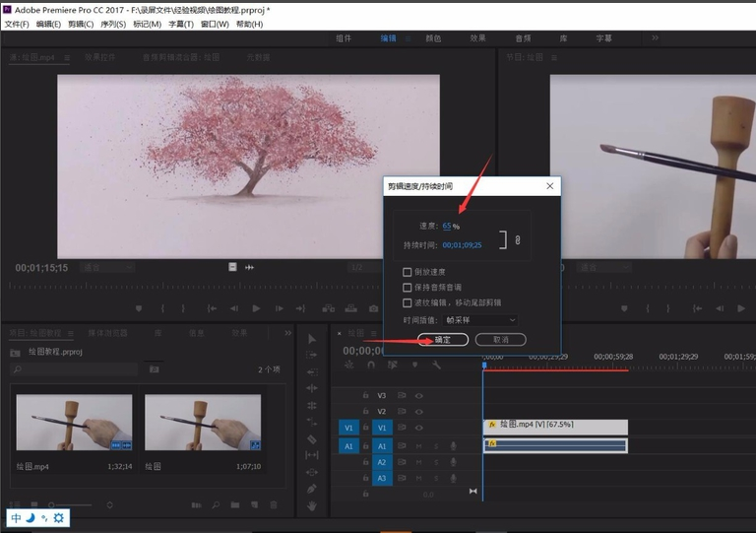756x533 pixels.
Task: Open timeline display settings wrench icon
Action: (x=435, y=365)
